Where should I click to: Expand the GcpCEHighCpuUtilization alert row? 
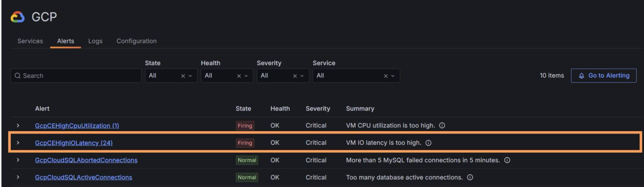click(x=18, y=125)
